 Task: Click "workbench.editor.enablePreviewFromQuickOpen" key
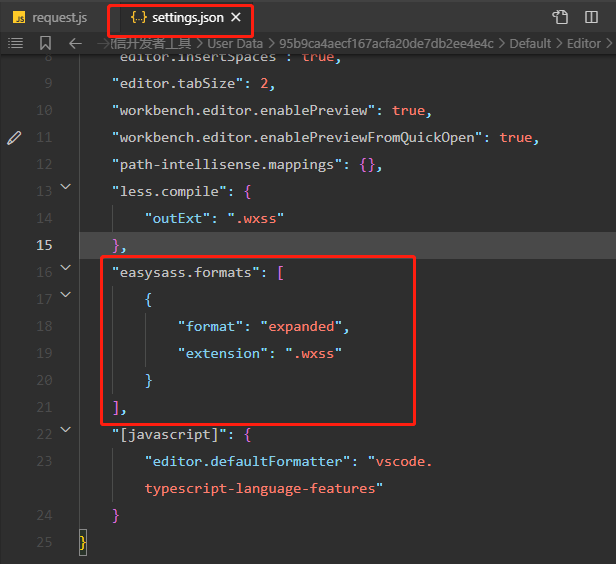297,138
